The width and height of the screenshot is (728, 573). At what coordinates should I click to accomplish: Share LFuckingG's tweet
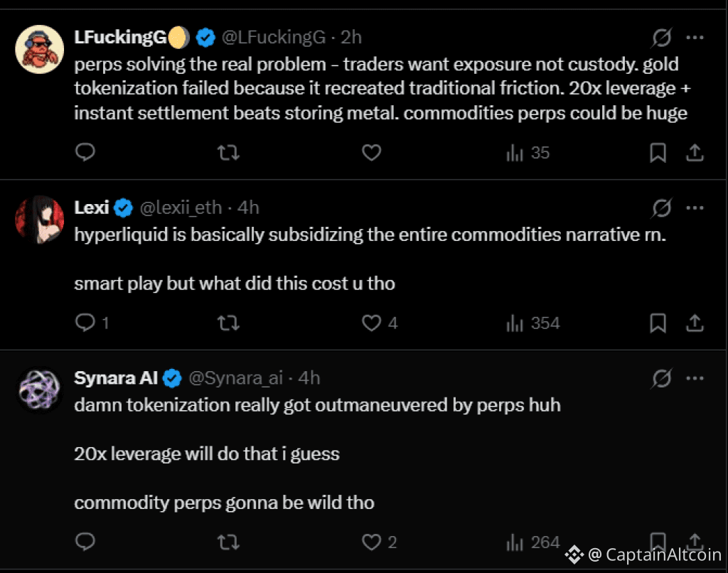pyautogui.click(x=695, y=152)
